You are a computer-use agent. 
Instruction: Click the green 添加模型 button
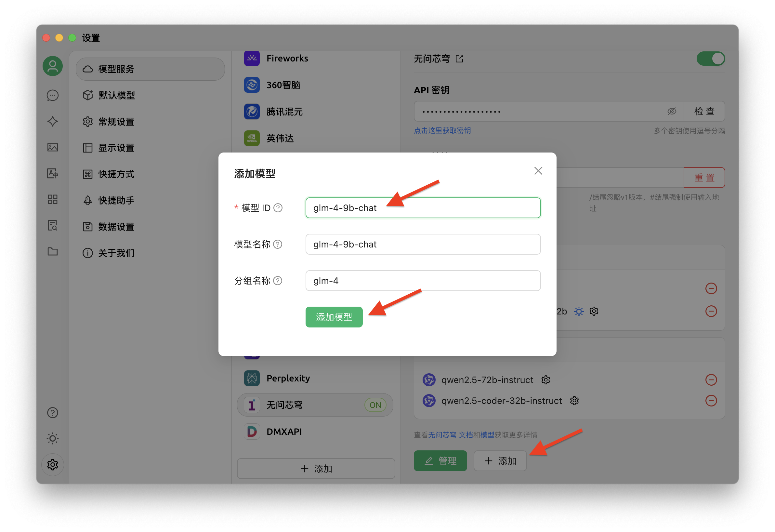334,317
